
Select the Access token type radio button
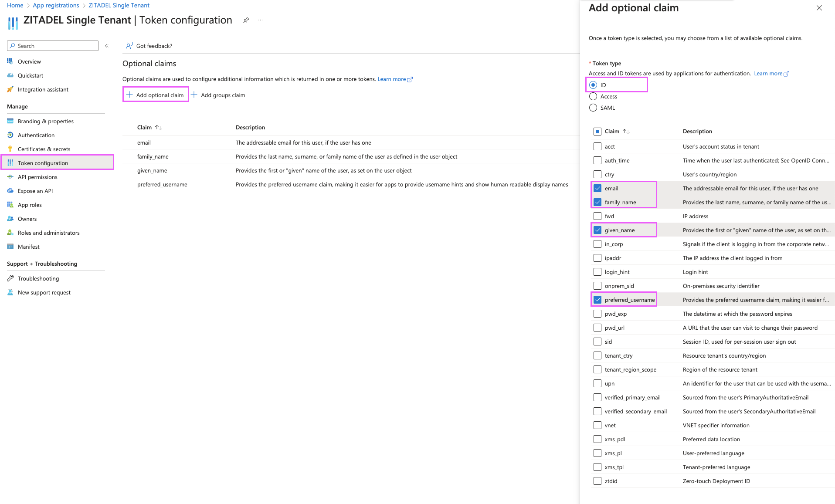[593, 96]
